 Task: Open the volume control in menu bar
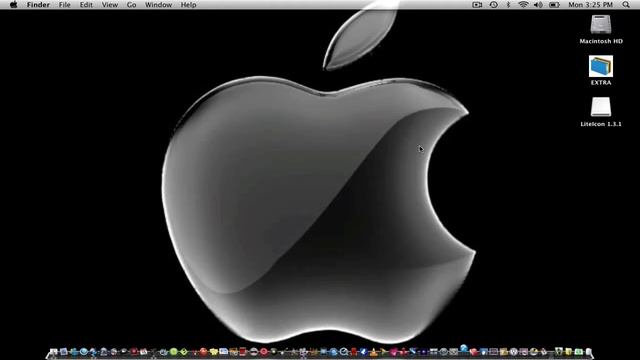click(538, 5)
